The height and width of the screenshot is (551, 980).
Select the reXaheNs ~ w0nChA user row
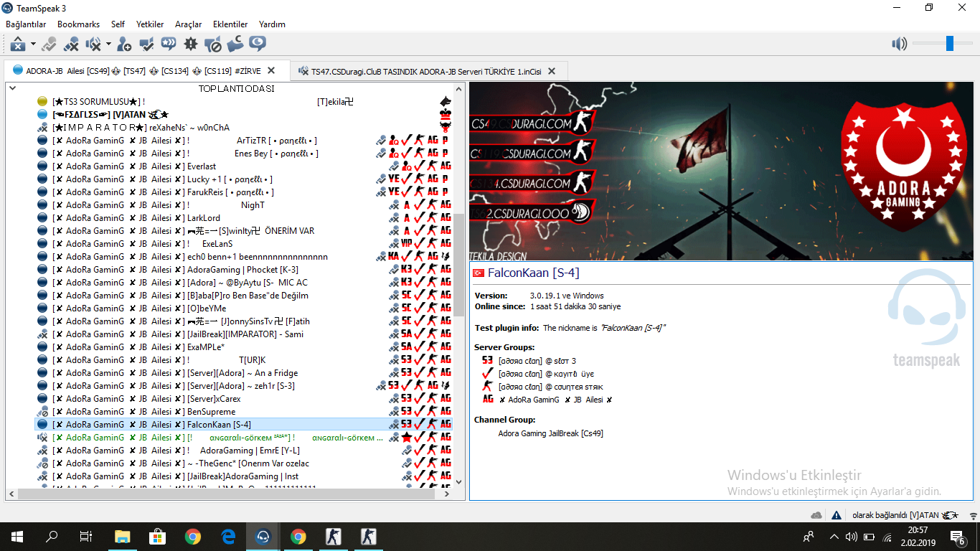[243, 128]
